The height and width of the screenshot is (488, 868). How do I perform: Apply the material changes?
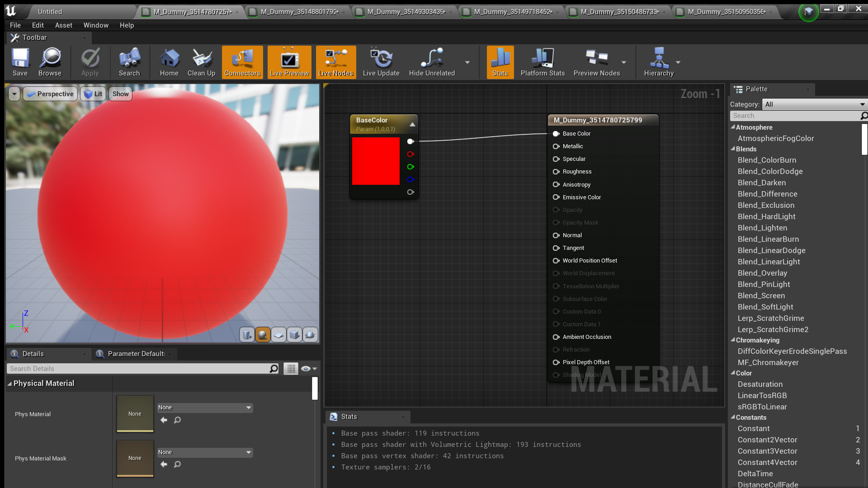(90, 62)
